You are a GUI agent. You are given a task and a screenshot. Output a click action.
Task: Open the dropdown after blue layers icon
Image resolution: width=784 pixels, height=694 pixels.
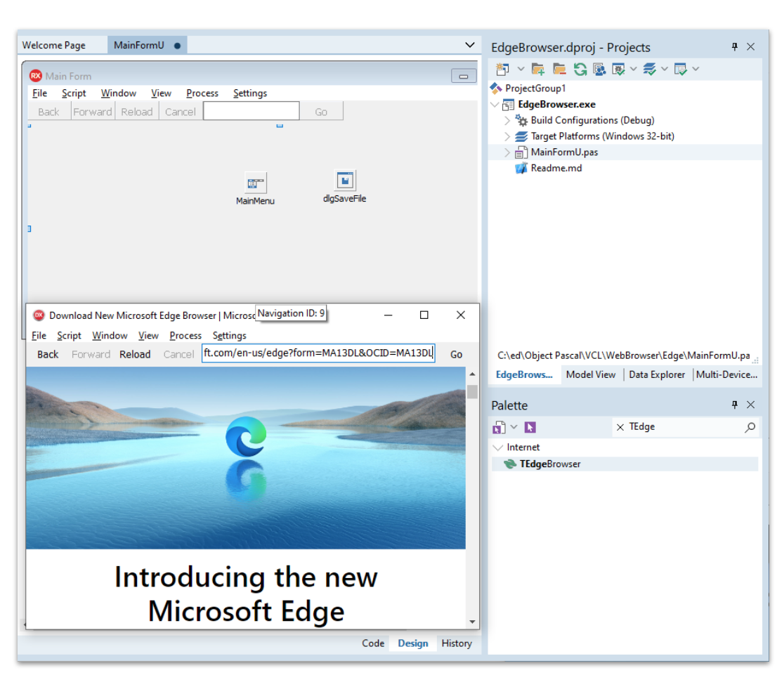[x=665, y=69]
